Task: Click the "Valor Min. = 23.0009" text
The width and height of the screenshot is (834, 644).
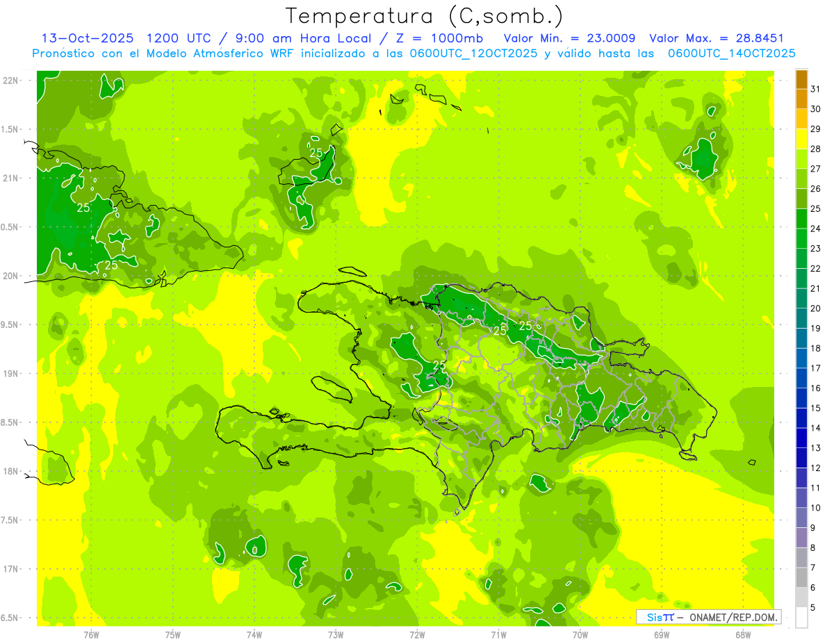Action: point(569,38)
